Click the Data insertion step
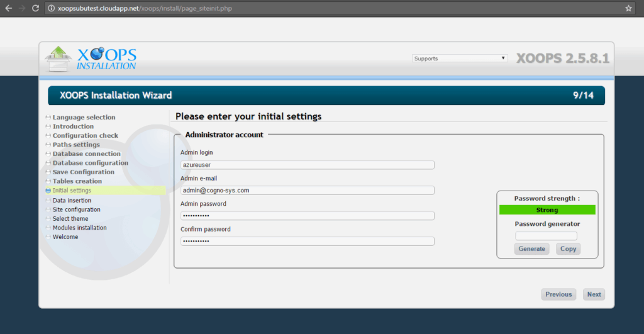This screenshot has width=644, height=334. click(72, 200)
